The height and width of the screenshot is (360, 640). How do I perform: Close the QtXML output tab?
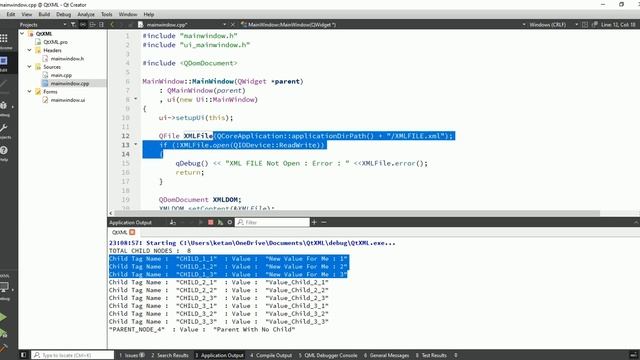[x=132, y=232]
